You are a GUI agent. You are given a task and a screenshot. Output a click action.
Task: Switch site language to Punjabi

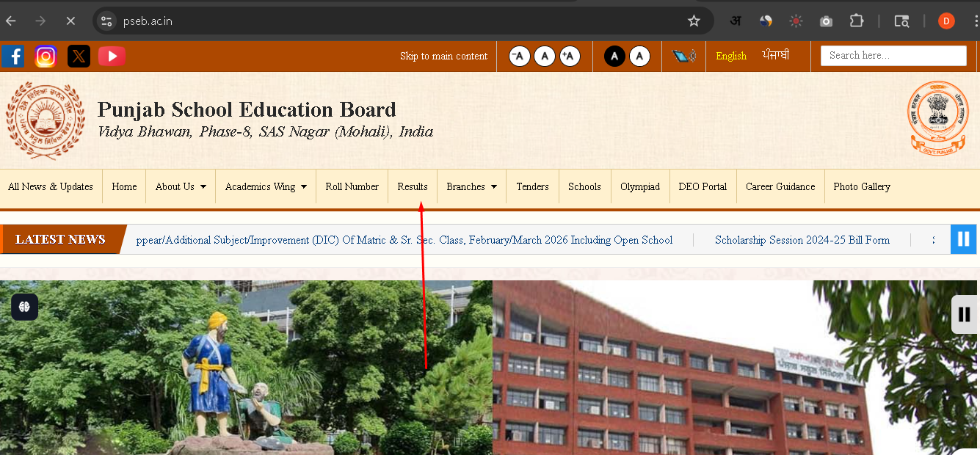[775, 56]
